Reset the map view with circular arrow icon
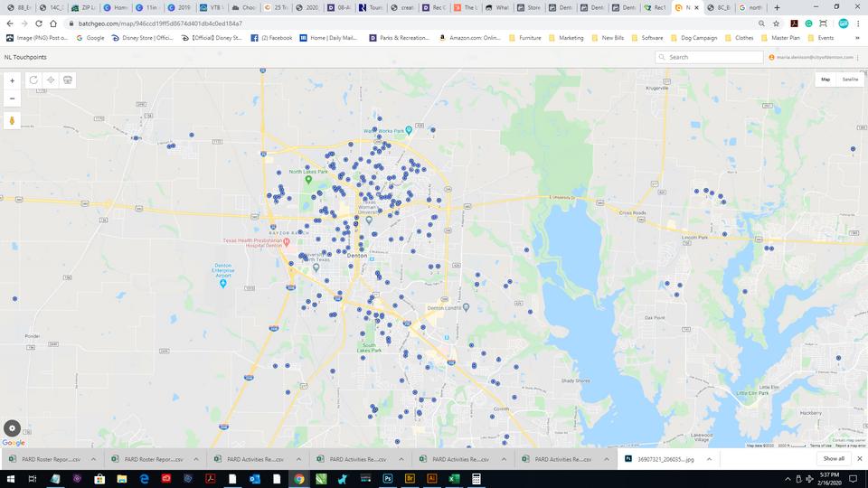This screenshot has height=488, width=868. click(x=33, y=80)
